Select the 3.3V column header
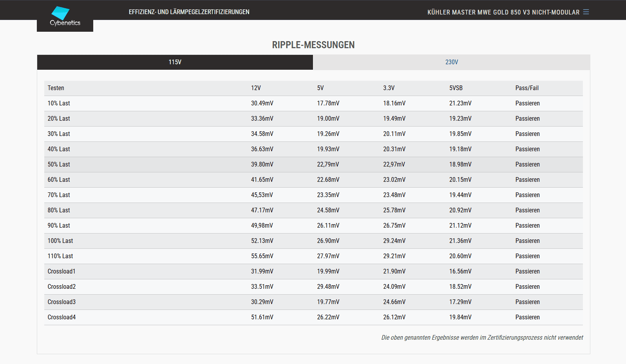The height and width of the screenshot is (364, 626). pos(389,88)
